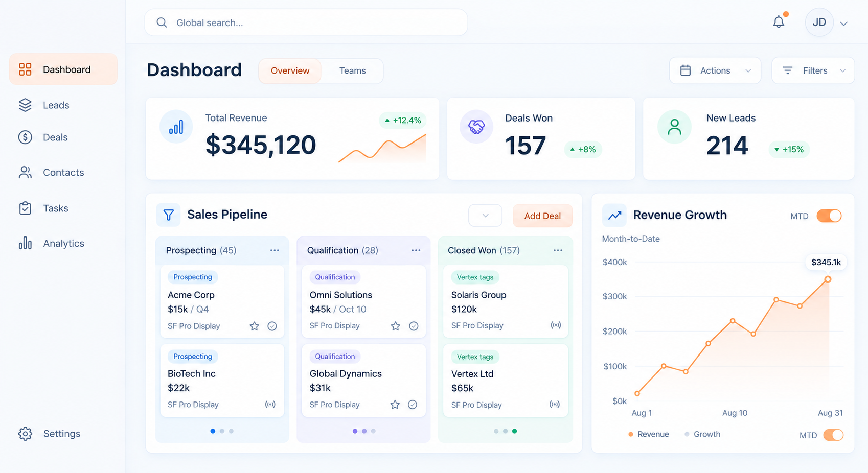Click the Add Deal button
Screen dimensions: 868x473
pos(542,216)
